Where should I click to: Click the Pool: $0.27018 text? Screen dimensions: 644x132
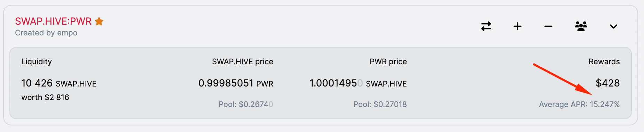pos(380,104)
